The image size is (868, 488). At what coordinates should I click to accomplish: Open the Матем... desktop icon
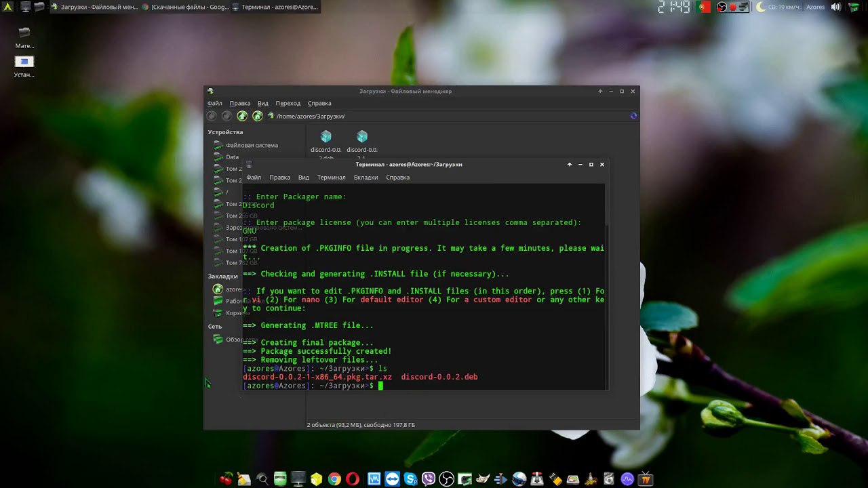point(24,37)
